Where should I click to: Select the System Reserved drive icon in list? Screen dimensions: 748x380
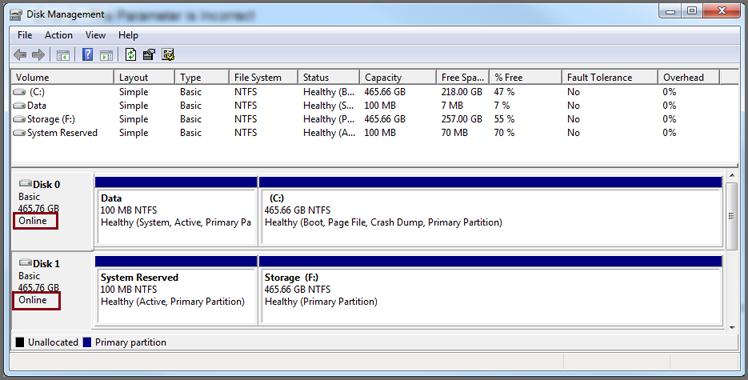click(20, 133)
